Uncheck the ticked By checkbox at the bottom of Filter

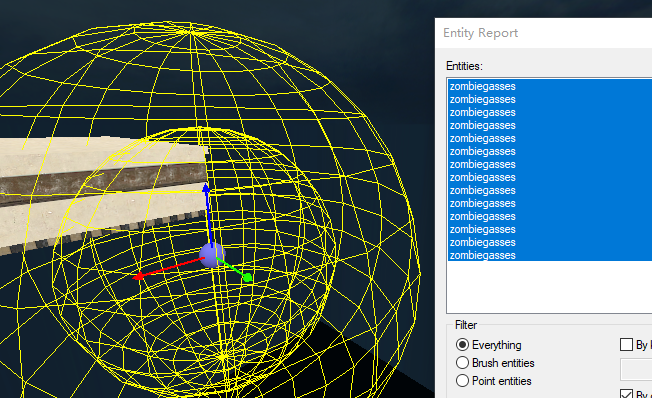point(626,394)
